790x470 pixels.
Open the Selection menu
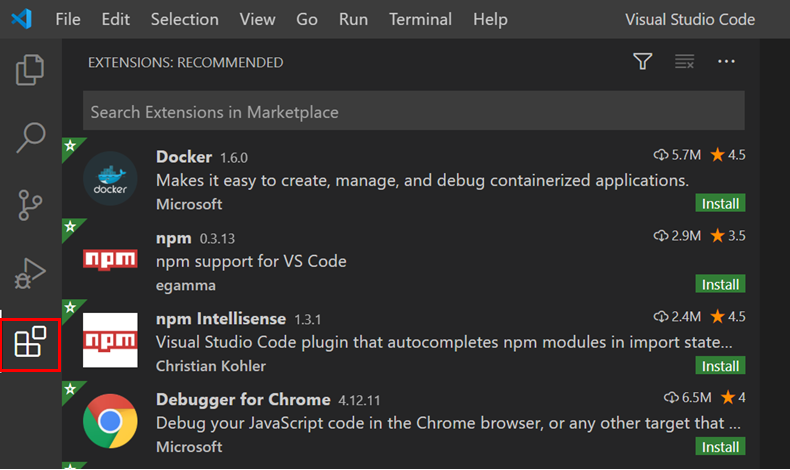click(184, 19)
